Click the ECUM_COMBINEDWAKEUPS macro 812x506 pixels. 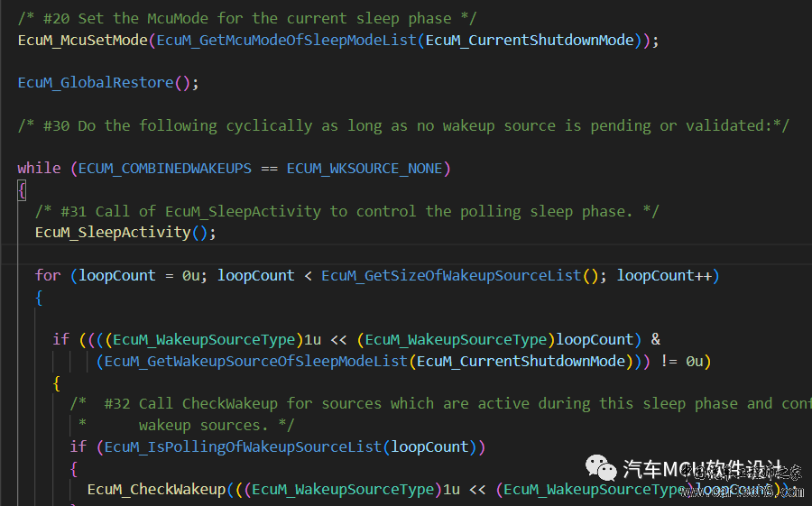(165, 169)
